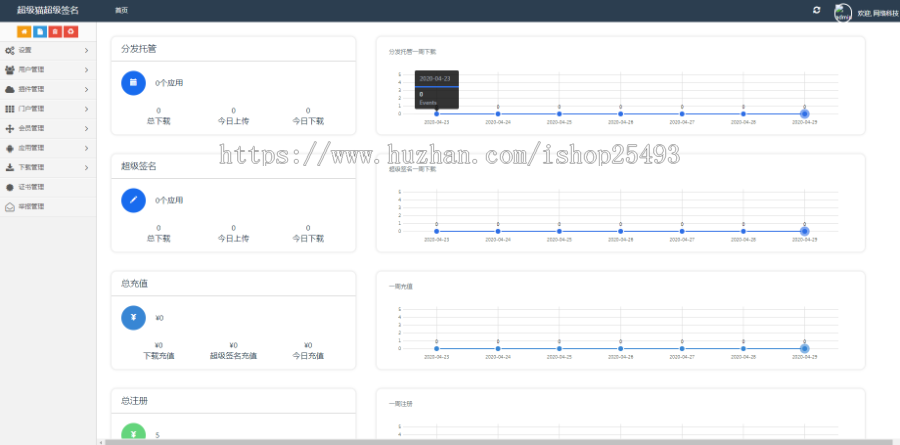Click the admin avatar picture

click(843, 13)
